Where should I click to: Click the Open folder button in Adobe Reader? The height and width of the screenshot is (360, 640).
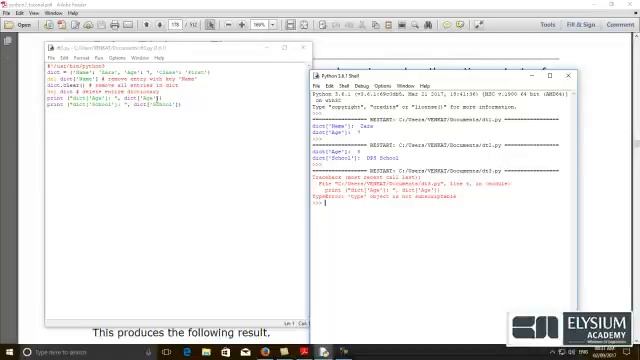pos(18,25)
